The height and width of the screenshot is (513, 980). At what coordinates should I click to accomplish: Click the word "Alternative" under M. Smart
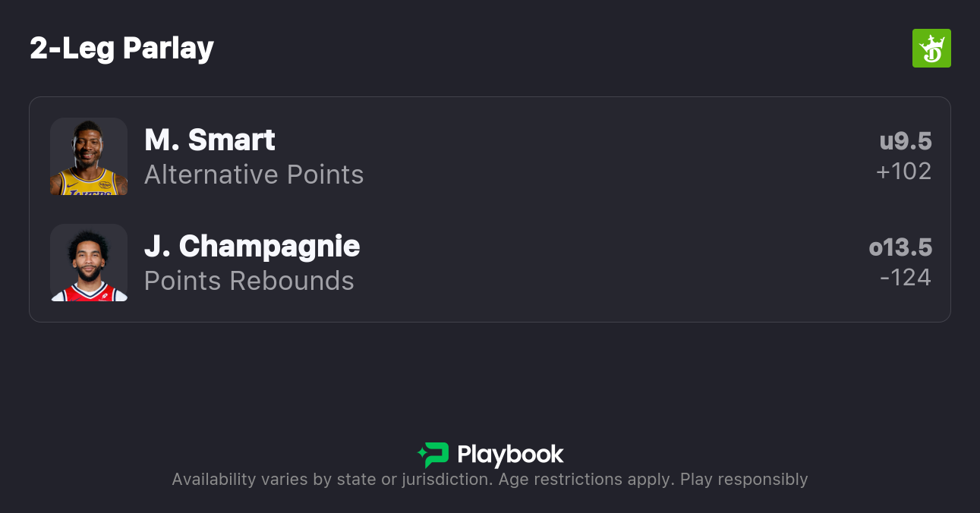coord(200,175)
